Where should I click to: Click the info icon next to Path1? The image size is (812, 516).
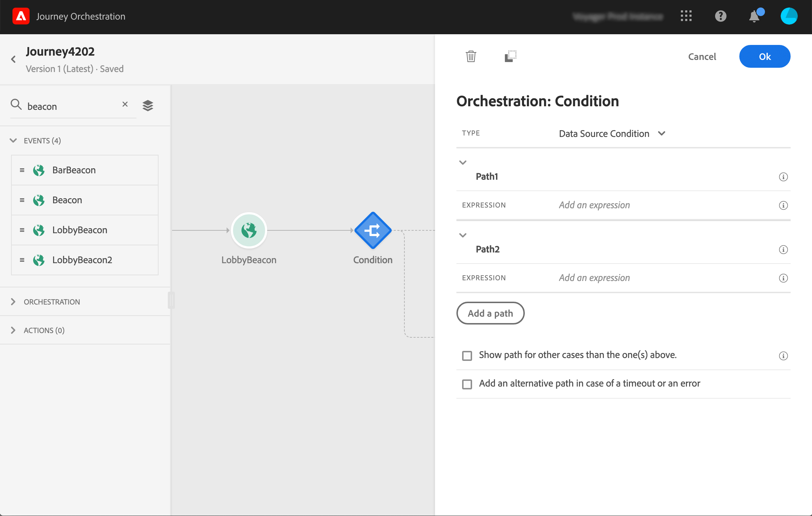[x=783, y=177]
